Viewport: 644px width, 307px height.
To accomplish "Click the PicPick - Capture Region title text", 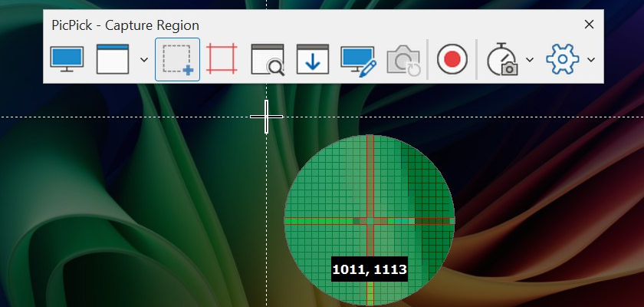I will (x=125, y=25).
